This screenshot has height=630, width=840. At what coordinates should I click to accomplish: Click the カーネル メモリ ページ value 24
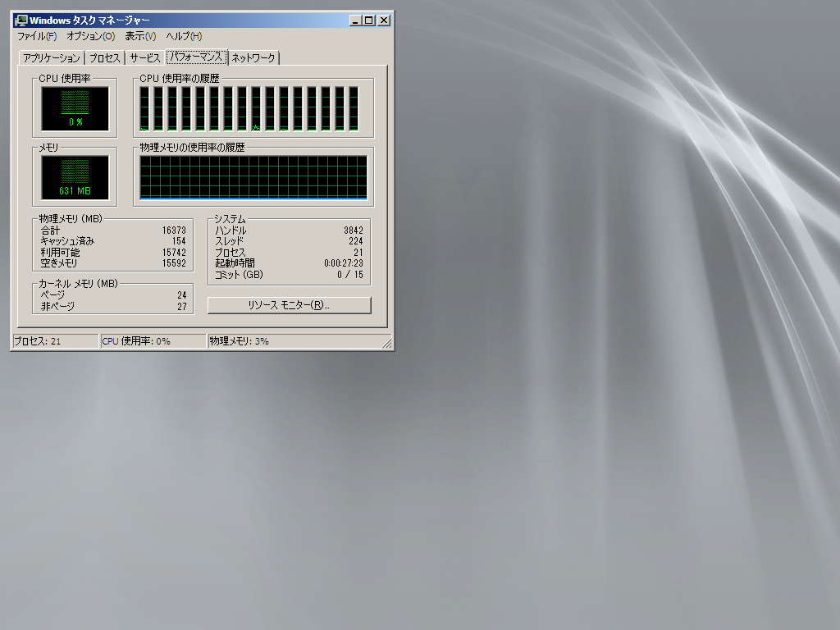[181, 295]
